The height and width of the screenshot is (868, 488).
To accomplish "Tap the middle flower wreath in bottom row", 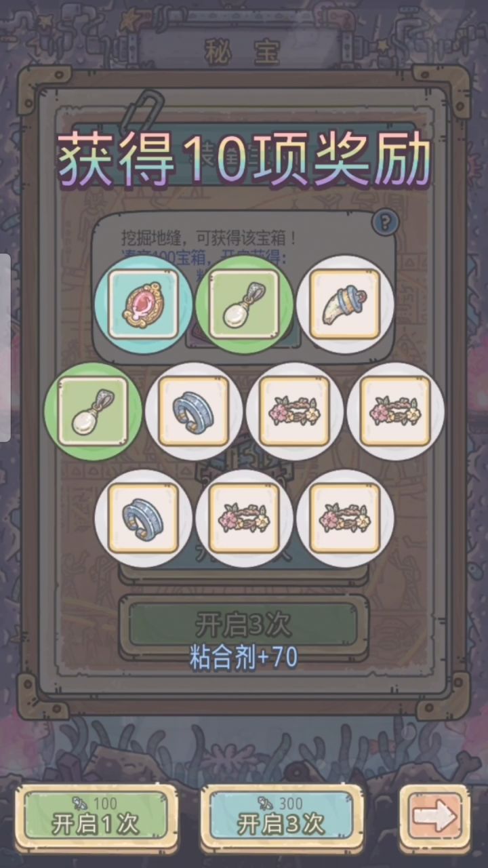I will coord(244,519).
